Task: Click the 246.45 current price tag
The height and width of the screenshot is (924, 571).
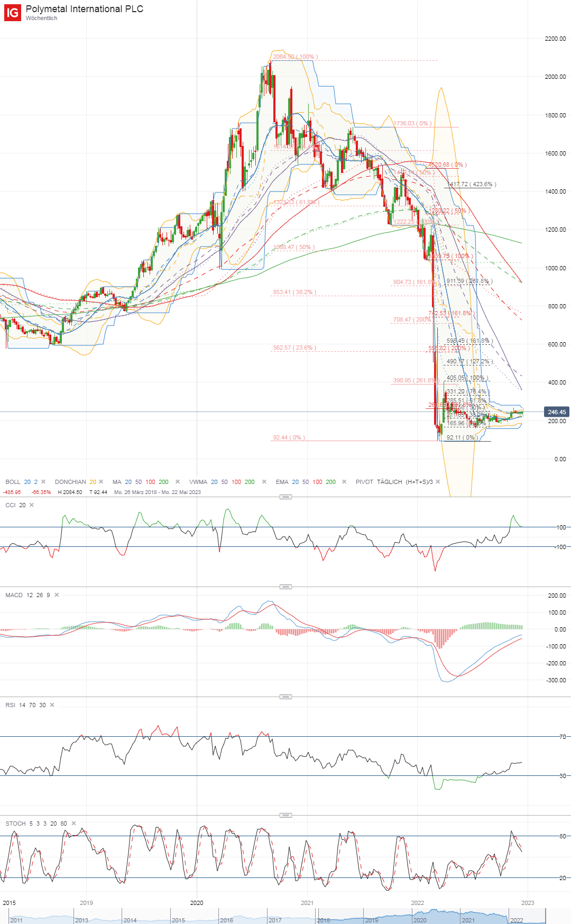Action: coord(556,412)
